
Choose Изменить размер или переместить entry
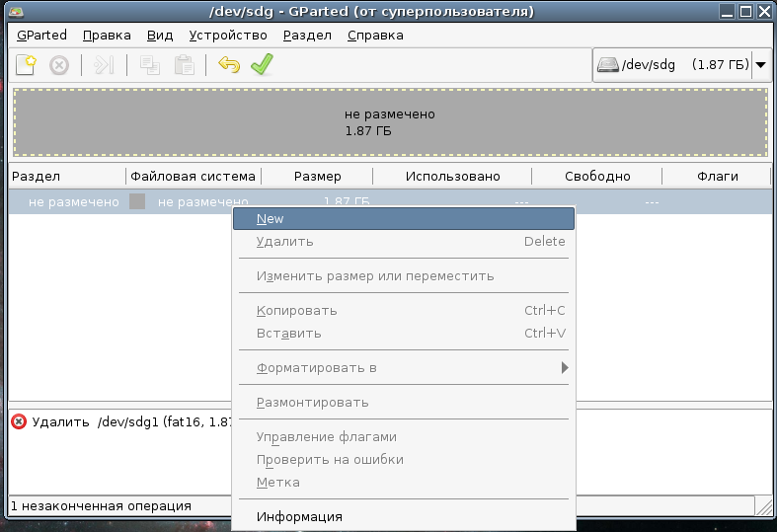404,276
